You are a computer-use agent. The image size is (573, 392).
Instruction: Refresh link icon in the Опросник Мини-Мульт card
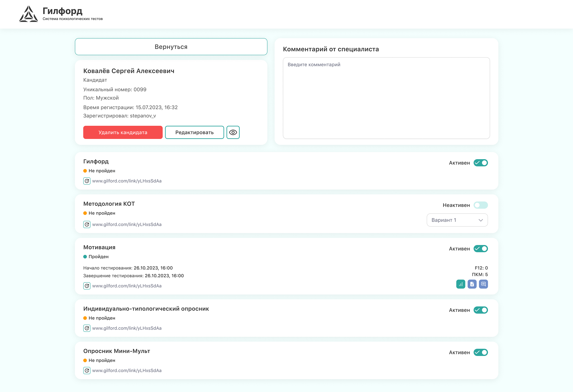coord(87,371)
